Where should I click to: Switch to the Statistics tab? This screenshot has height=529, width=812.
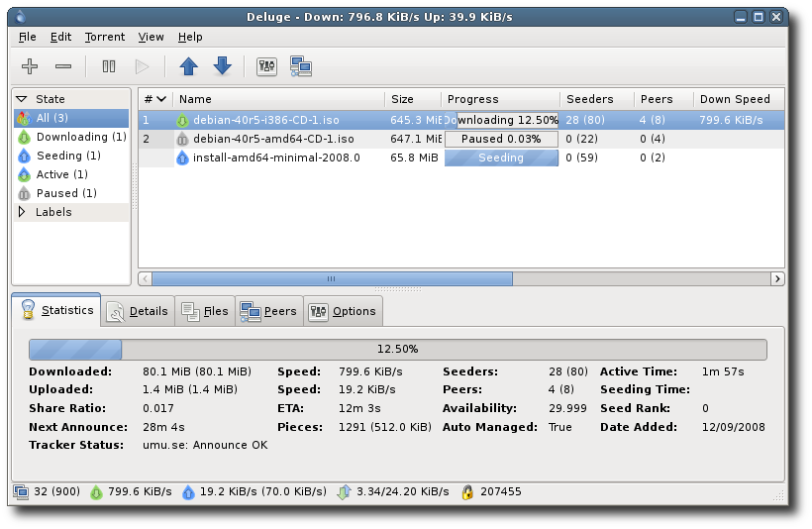coord(57,310)
